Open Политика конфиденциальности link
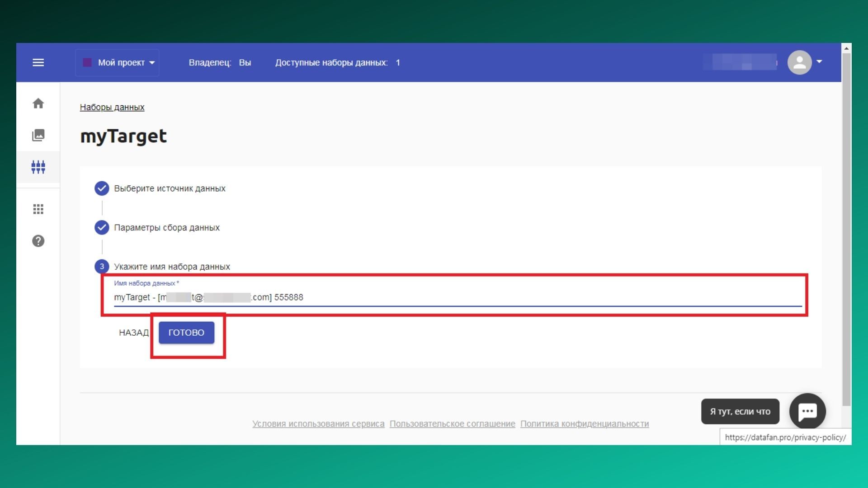Screen dimensions: 868x488 point(585,424)
